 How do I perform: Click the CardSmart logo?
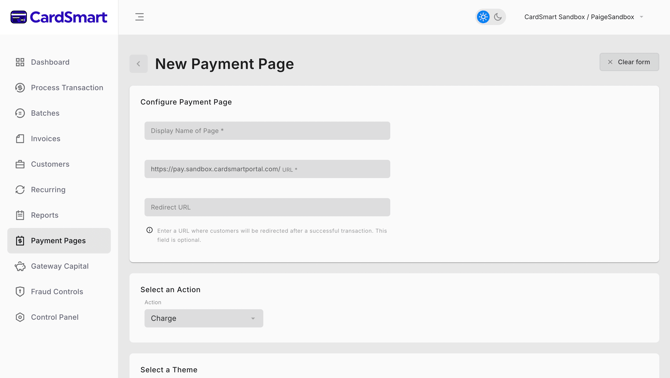click(59, 17)
